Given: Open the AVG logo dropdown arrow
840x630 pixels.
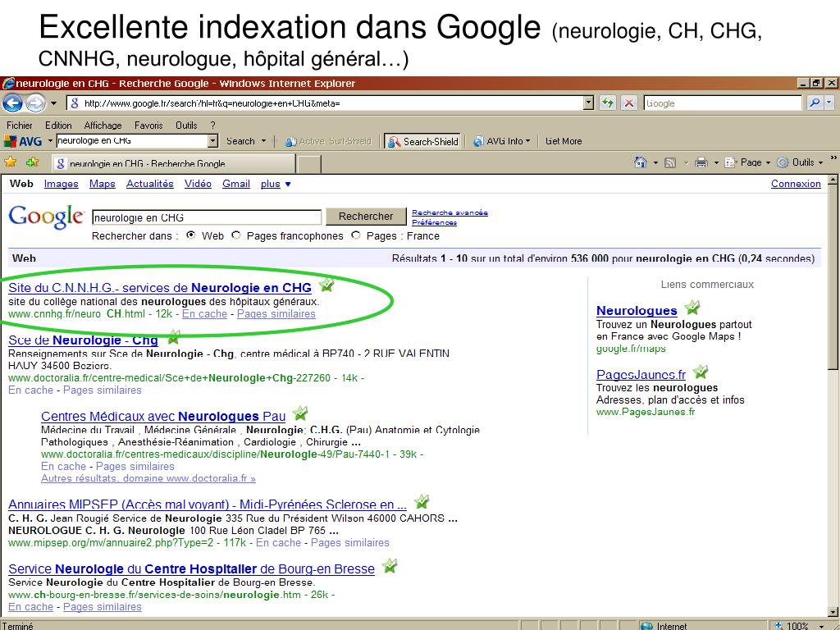Looking at the screenshot, I should [x=50, y=141].
